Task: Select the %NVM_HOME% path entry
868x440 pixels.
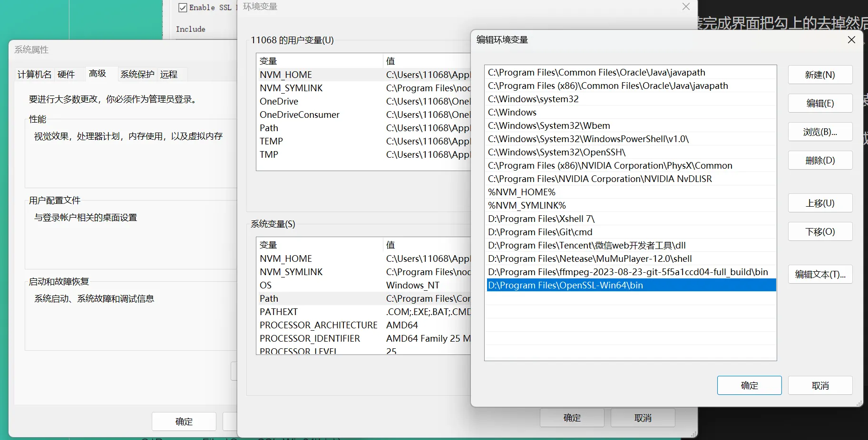Action: pos(522,192)
